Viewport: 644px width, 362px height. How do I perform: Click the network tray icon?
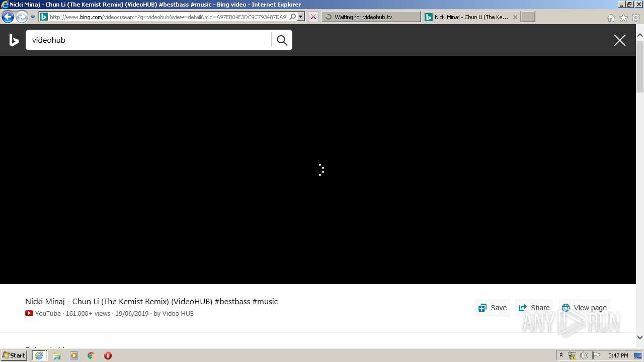[x=572, y=355]
